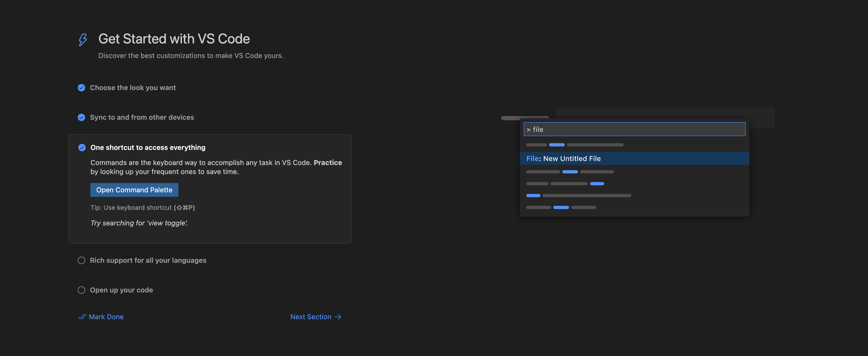Click the Get Started with VS Code title
The height and width of the screenshot is (356, 868).
(x=174, y=39)
